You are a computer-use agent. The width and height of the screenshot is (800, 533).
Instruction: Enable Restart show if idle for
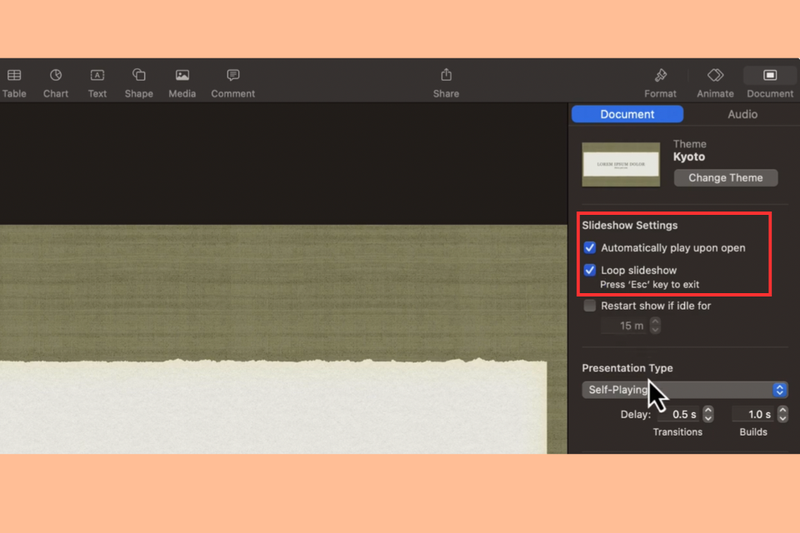(590, 306)
